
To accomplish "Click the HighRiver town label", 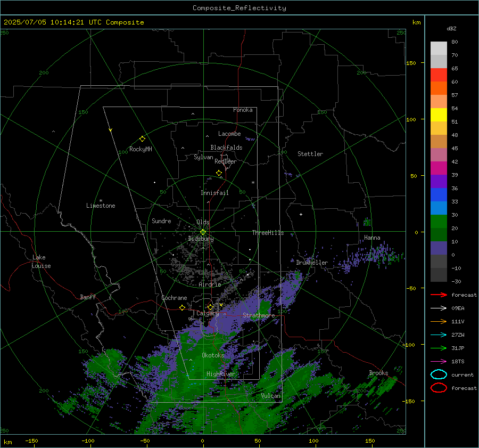I will pos(221,374).
